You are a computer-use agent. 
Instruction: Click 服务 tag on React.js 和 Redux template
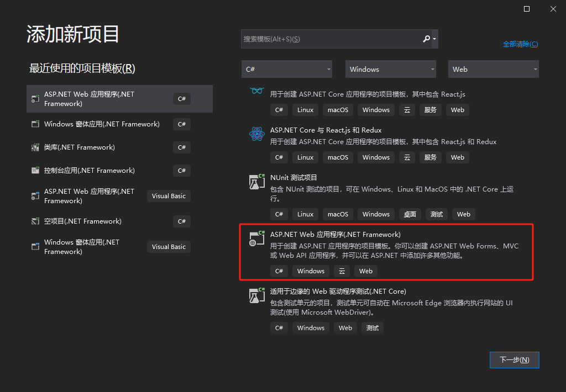pos(430,157)
